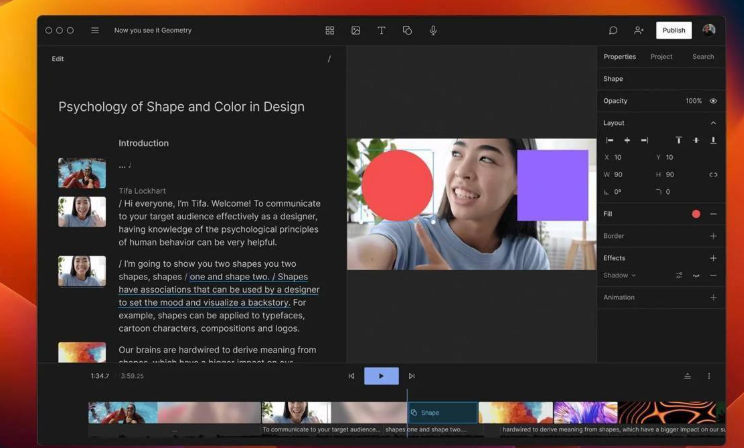Add an Animation with plus icon
Viewport: 744px width, 448px height.
(713, 298)
